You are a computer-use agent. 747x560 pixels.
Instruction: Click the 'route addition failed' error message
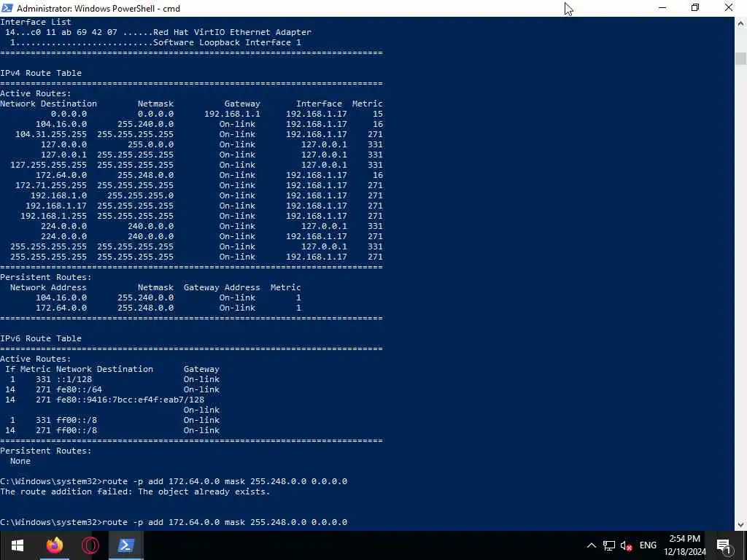pos(135,491)
